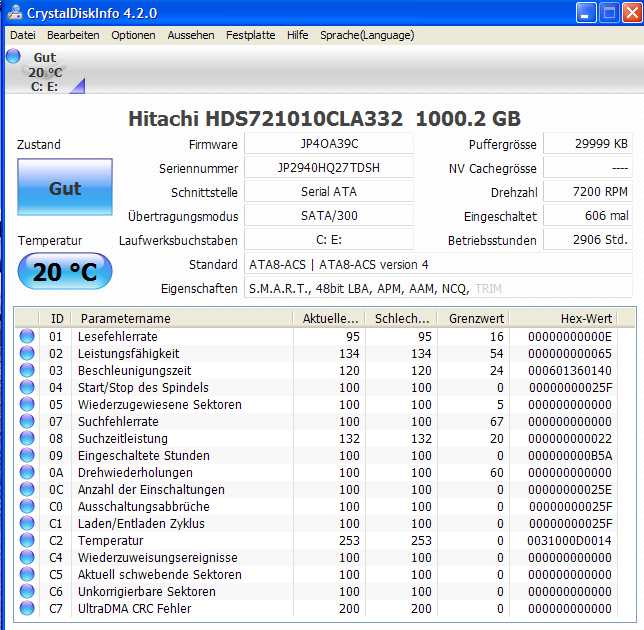
Task: Click the status icon for Drehwiederholungen row
Action: (27, 472)
